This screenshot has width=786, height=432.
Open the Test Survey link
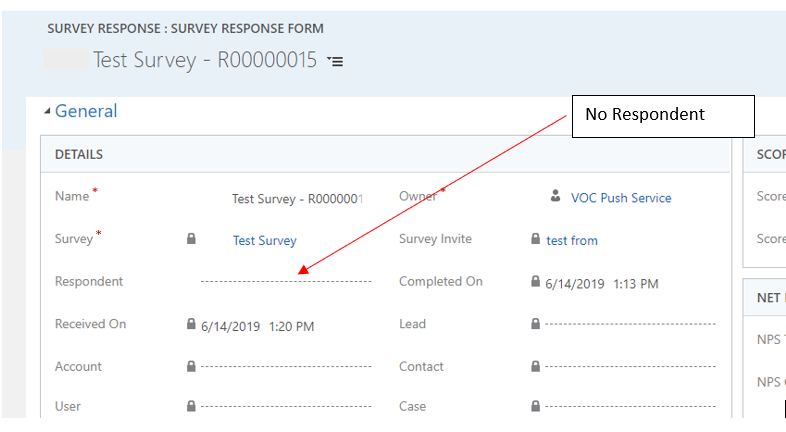264,240
